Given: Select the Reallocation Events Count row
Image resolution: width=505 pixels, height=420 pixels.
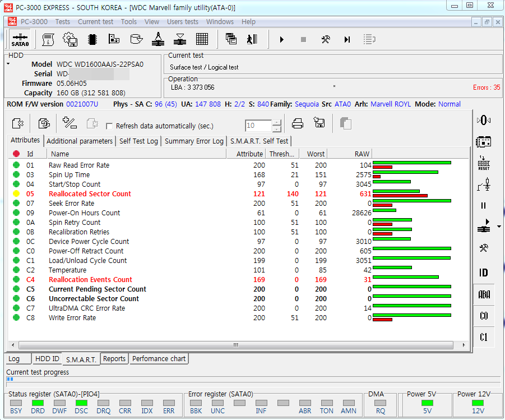Looking at the screenshot, I should coord(238,279).
